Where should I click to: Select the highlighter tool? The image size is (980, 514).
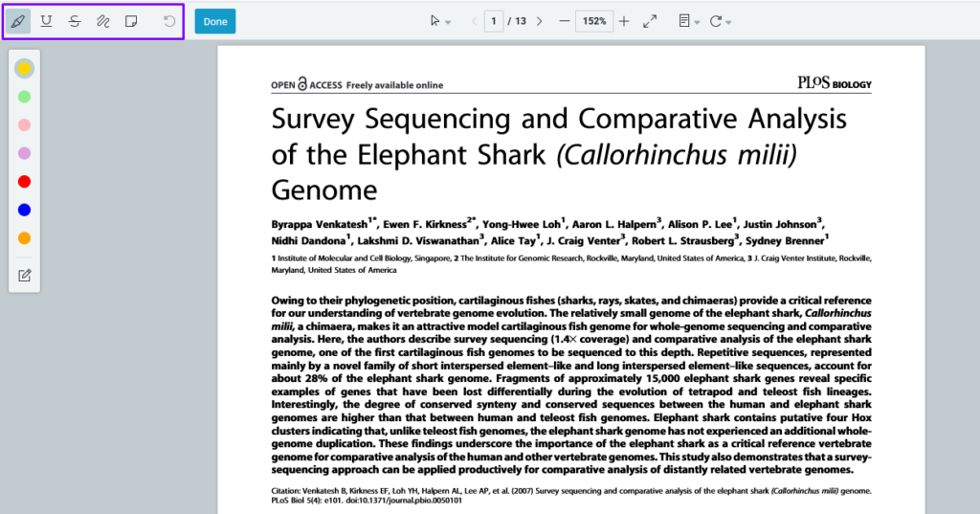[19, 21]
